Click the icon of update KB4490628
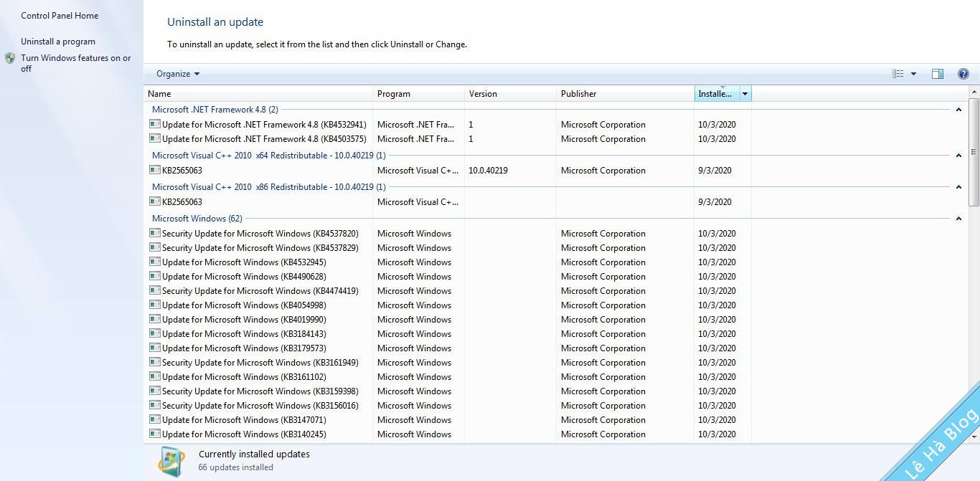Screen dimensions: 980x481 154,276
